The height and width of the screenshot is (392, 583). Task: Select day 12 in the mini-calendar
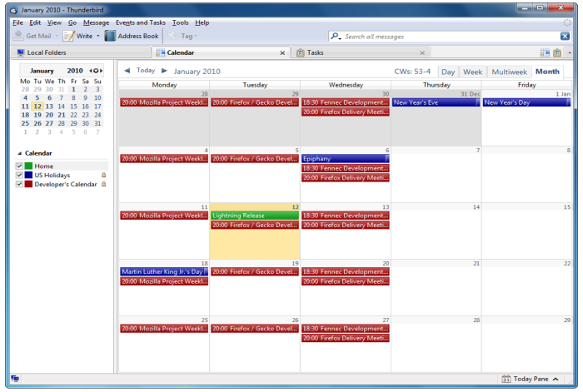click(x=37, y=107)
